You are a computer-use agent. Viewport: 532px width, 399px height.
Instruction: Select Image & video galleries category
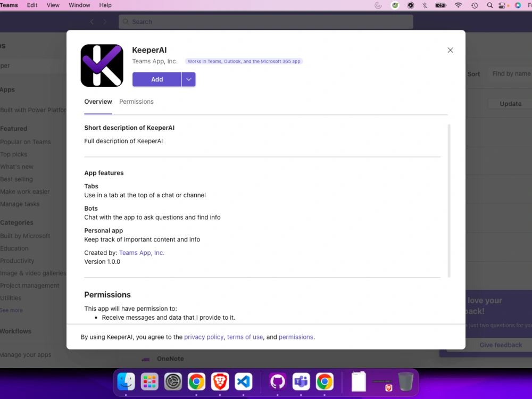33,273
